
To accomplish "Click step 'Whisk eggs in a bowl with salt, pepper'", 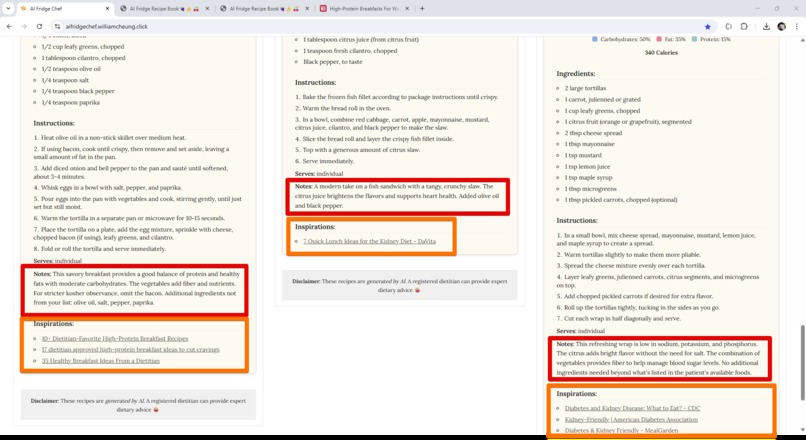I will point(107,188).
